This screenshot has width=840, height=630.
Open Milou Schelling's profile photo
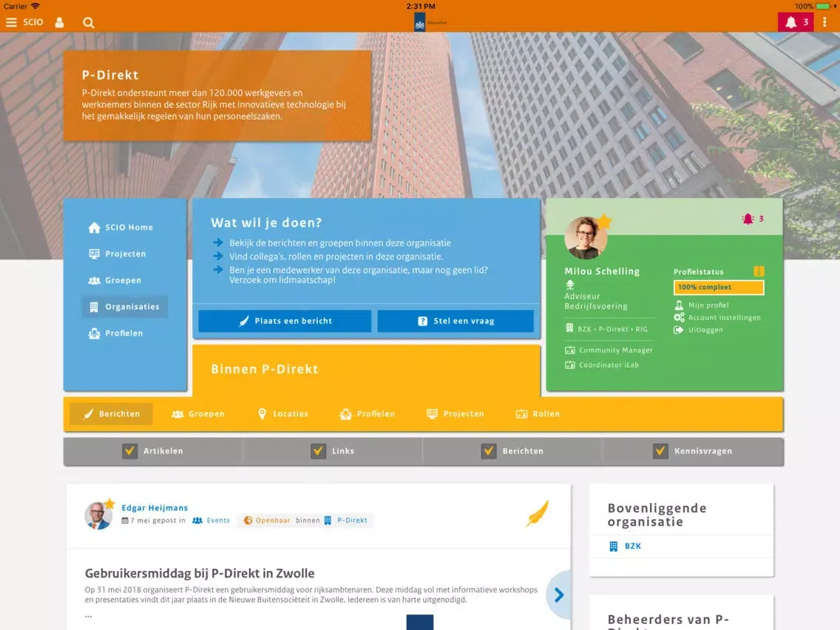pos(586,238)
